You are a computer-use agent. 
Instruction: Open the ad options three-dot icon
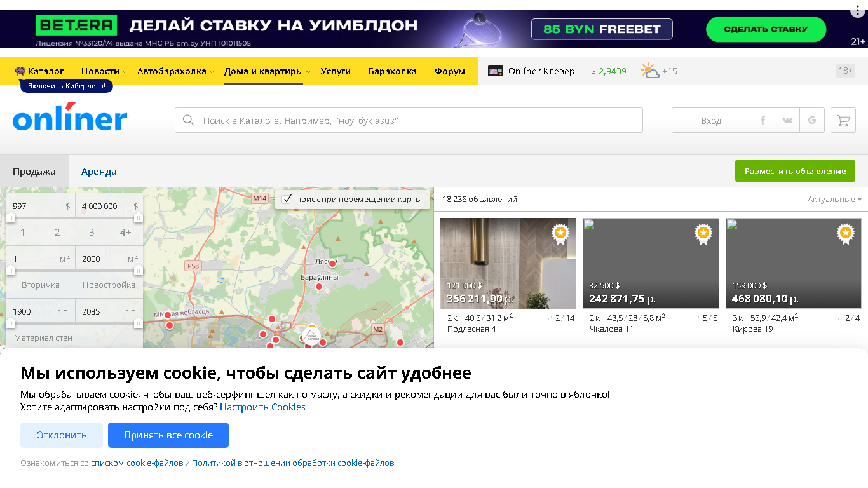[858, 11]
